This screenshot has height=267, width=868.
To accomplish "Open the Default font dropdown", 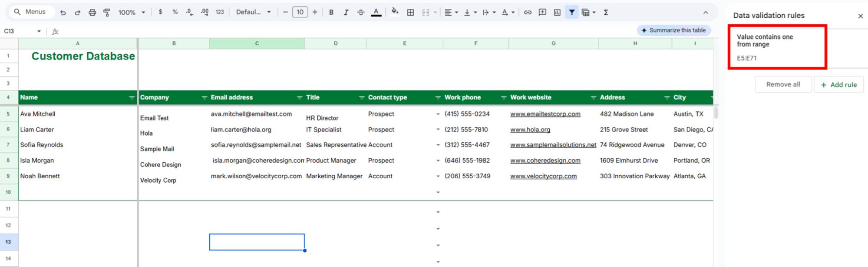I will click(254, 12).
